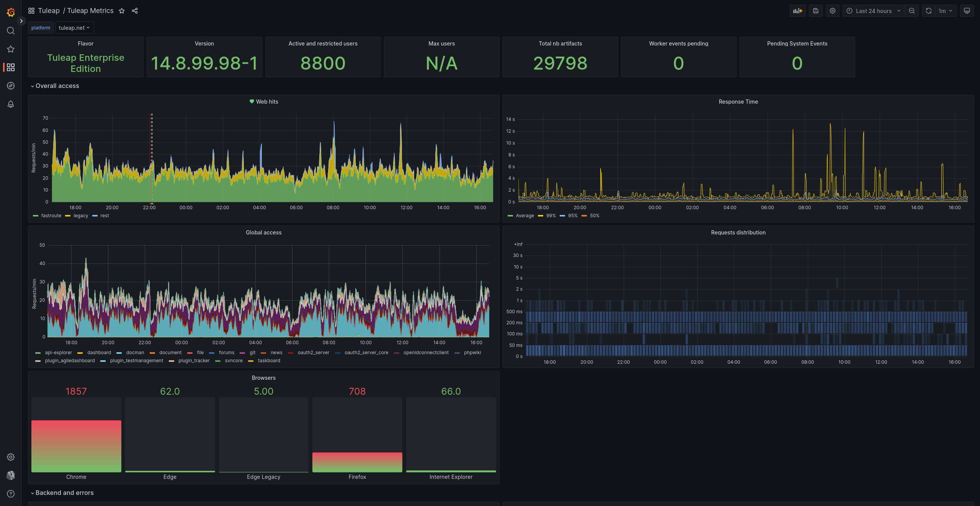
Task: Toggle plugin_tracker series in Global access legend
Action: point(194,361)
